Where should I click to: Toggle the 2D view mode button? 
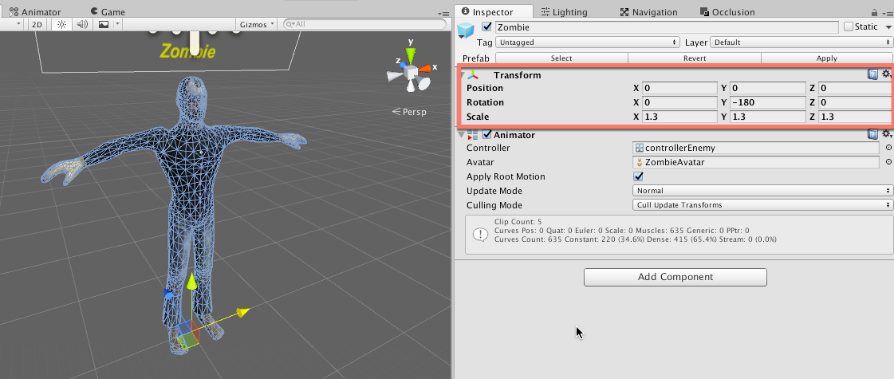coord(38,24)
